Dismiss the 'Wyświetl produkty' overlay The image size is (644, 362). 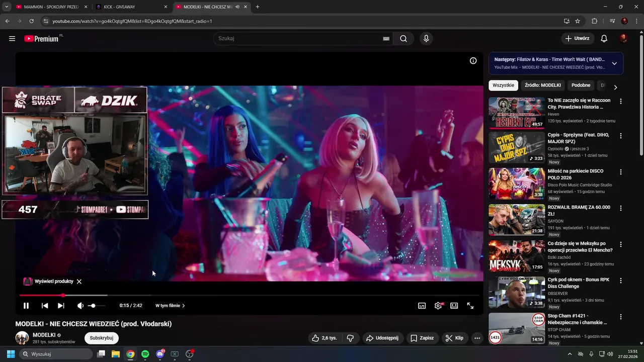click(79, 282)
